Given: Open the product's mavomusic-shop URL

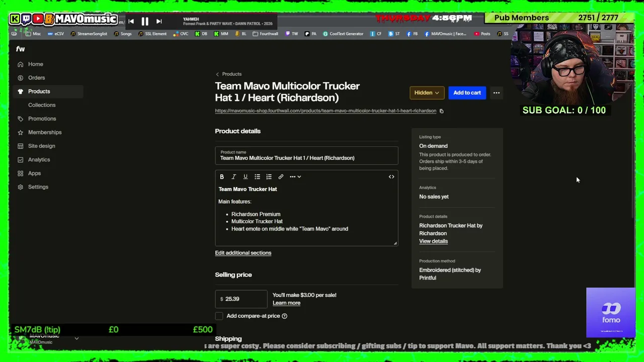Looking at the screenshot, I should (326, 111).
